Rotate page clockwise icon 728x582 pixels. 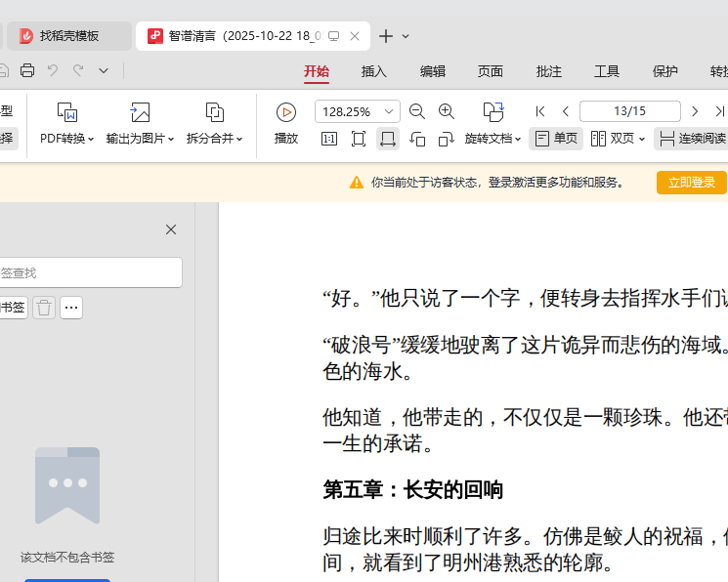point(447,139)
